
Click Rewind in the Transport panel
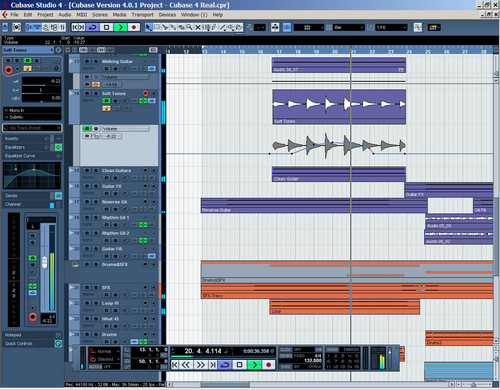[x=185, y=365]
